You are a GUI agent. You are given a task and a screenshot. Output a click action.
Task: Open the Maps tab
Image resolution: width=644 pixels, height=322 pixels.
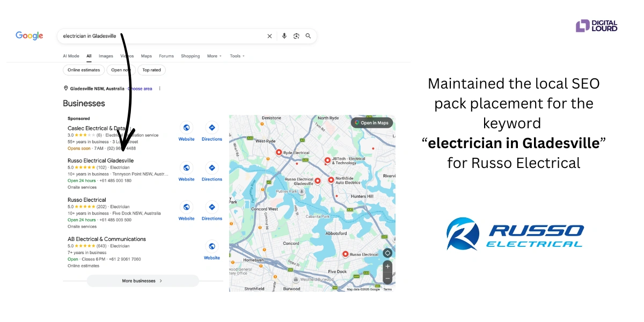[147, 56]
